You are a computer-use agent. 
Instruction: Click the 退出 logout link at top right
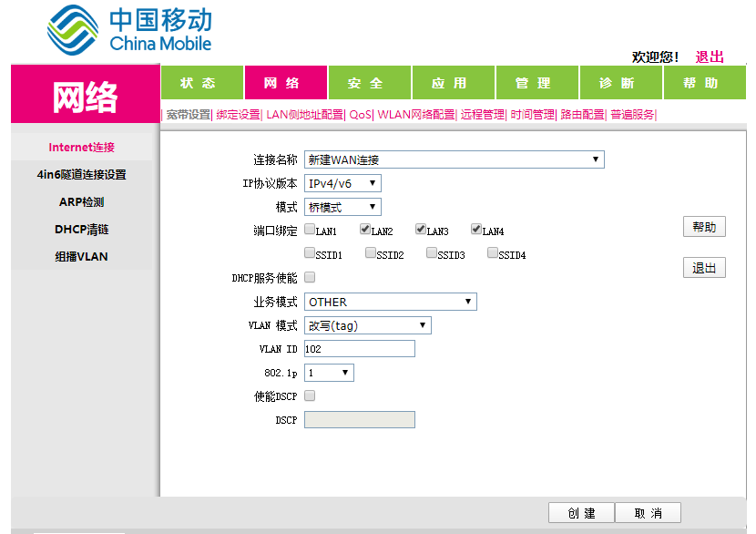click(710, 56)
